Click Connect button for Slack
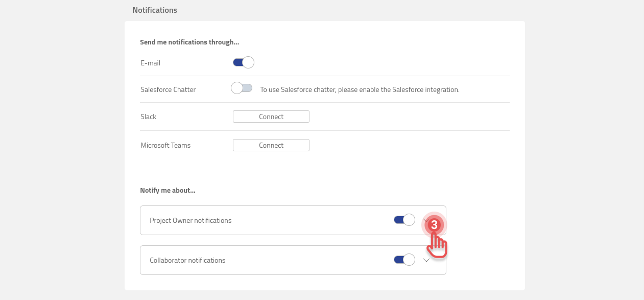 271,117
